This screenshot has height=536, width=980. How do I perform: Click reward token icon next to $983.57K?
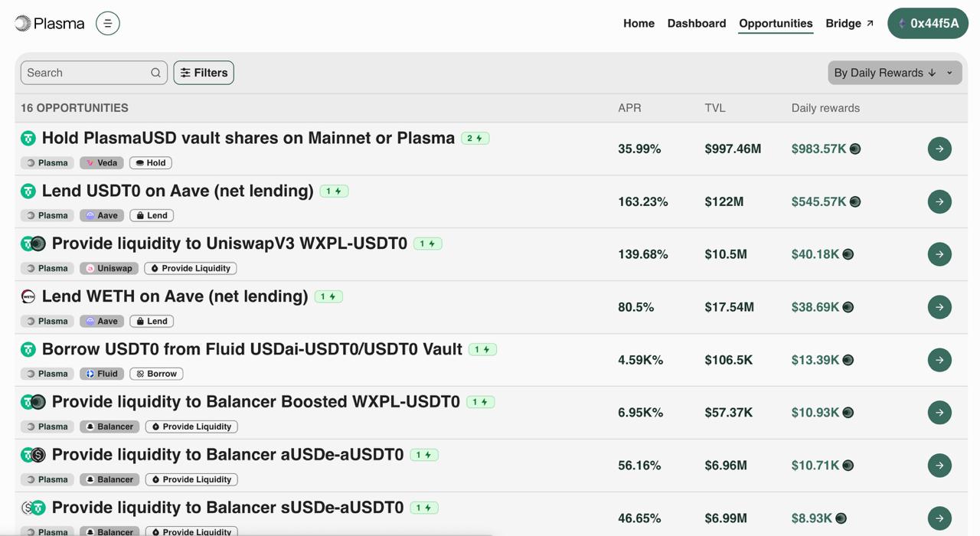pyautogui.click(x=855, y=149)
